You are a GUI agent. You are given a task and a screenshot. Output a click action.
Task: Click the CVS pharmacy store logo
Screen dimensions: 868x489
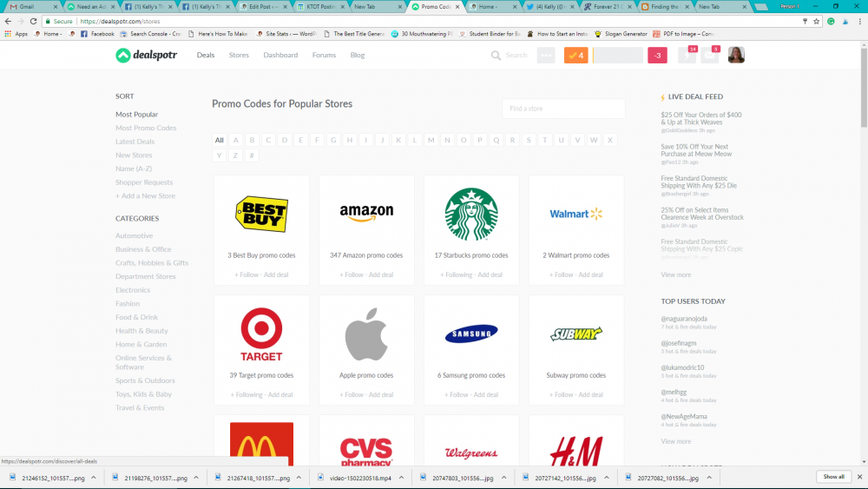tap(366, 452)
